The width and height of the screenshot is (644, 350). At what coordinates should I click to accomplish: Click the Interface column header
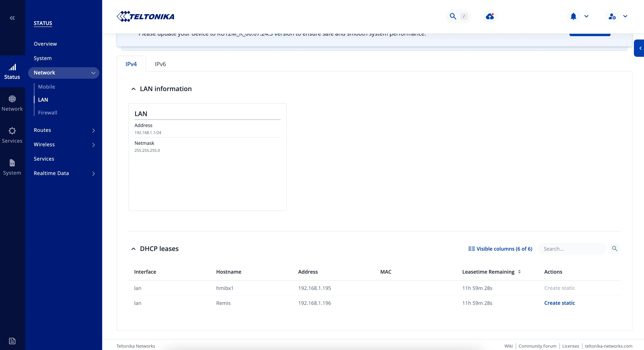coord(145,272)
